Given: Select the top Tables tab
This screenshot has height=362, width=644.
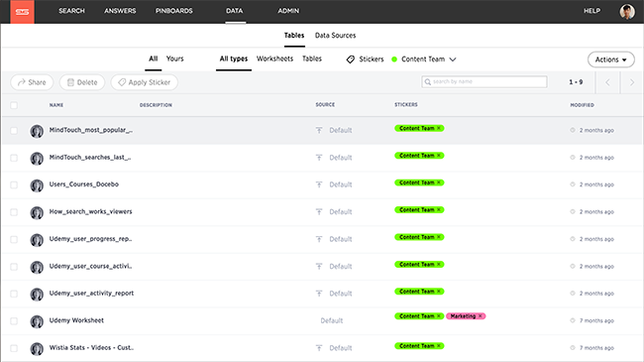Looking at the screenshot, I should pyautogui.click(x=294, y=36).
